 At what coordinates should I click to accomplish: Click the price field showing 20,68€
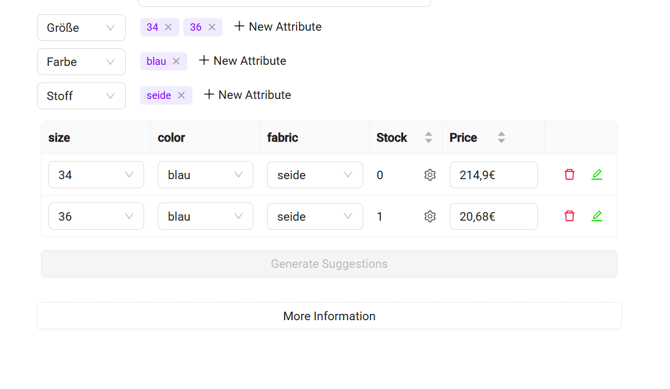[x=494, y=216]
